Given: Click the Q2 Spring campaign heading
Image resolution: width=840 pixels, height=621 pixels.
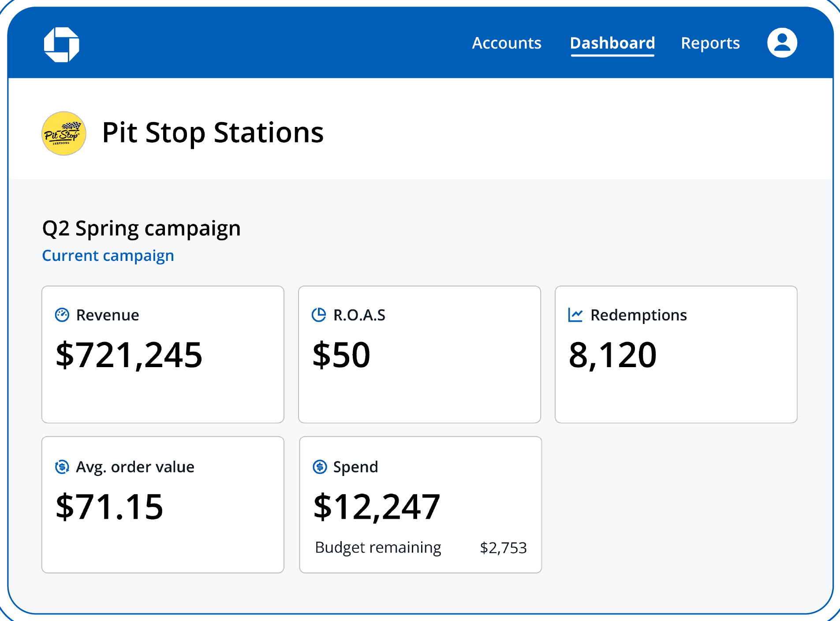Looking at the screenshot, I should [141, 228].
